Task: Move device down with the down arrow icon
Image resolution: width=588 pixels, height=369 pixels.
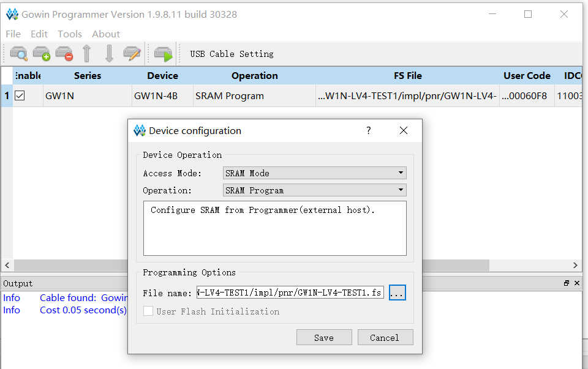Action: pyautogui.click(x=109, y=54)
